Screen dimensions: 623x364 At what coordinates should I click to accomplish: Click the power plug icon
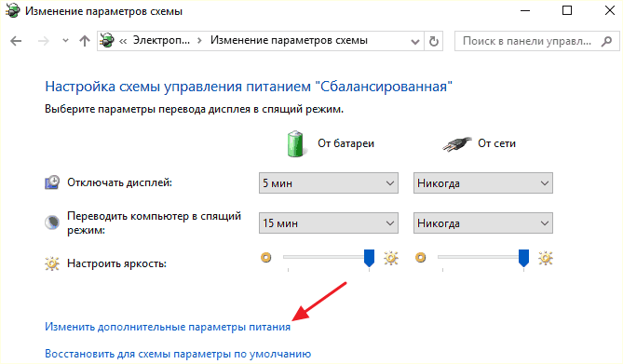click(x=457, y=144)
